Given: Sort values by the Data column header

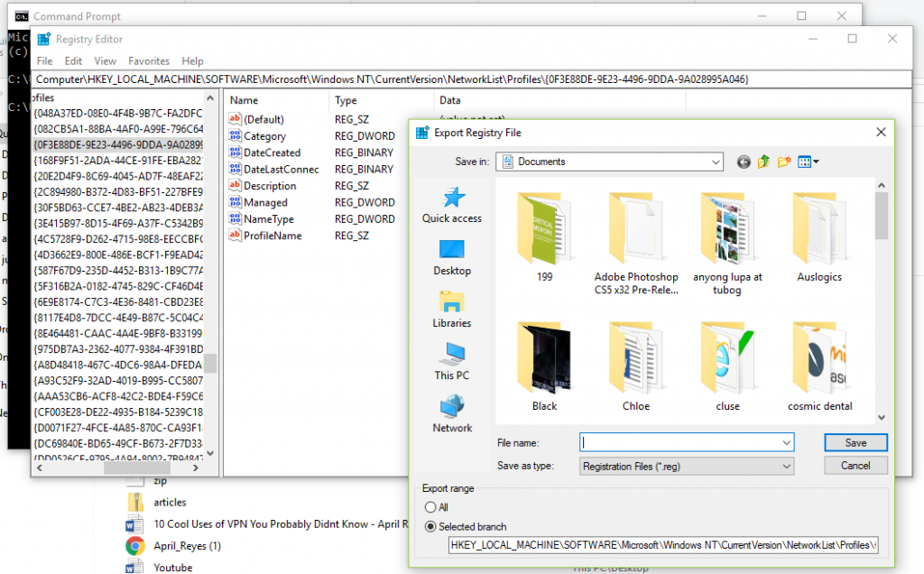Looking at the screenshot, I should click(x=559, y=100).
